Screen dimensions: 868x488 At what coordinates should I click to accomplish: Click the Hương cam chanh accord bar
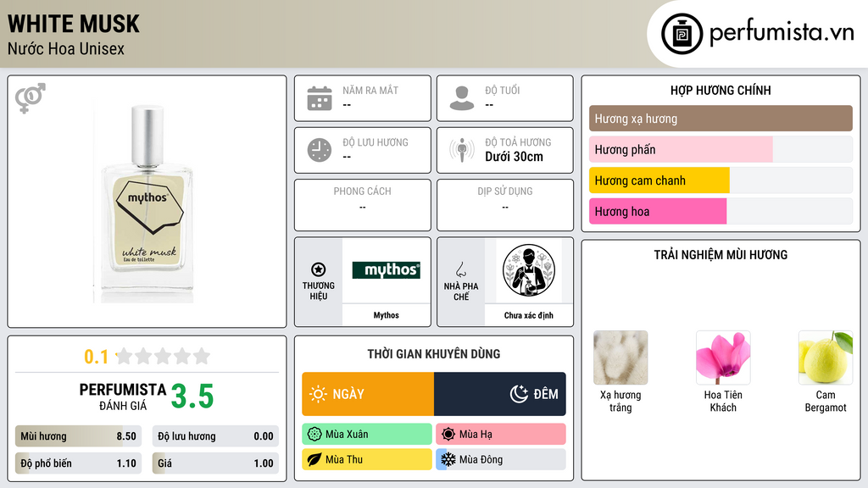click(x=721, y=180)
